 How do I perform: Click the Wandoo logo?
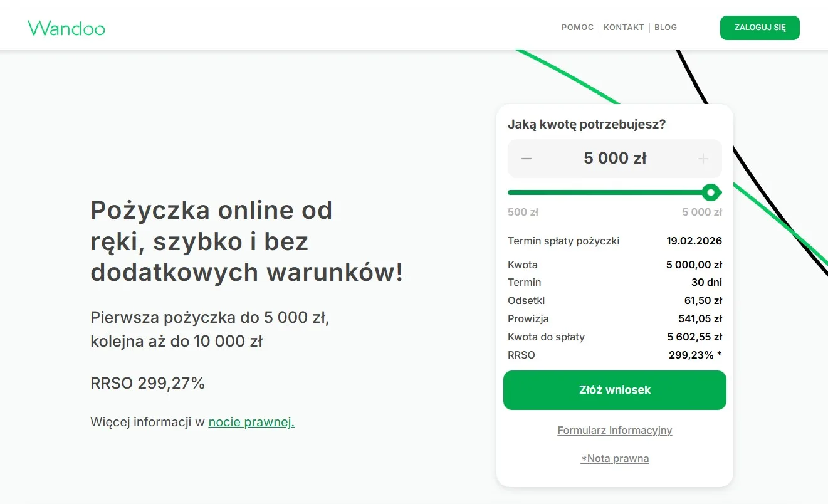click(x=66, y=28)
